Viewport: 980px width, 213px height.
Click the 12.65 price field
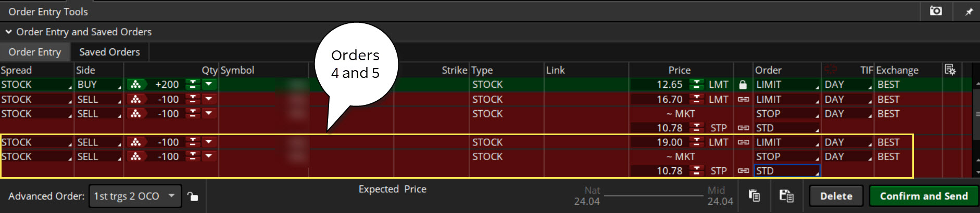659,84
